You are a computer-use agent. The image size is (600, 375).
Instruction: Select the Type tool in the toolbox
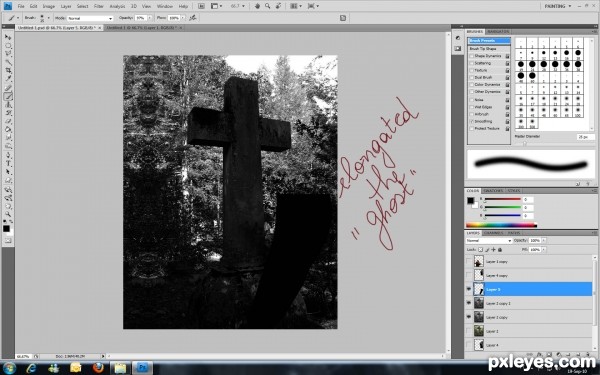coord(8,164)
